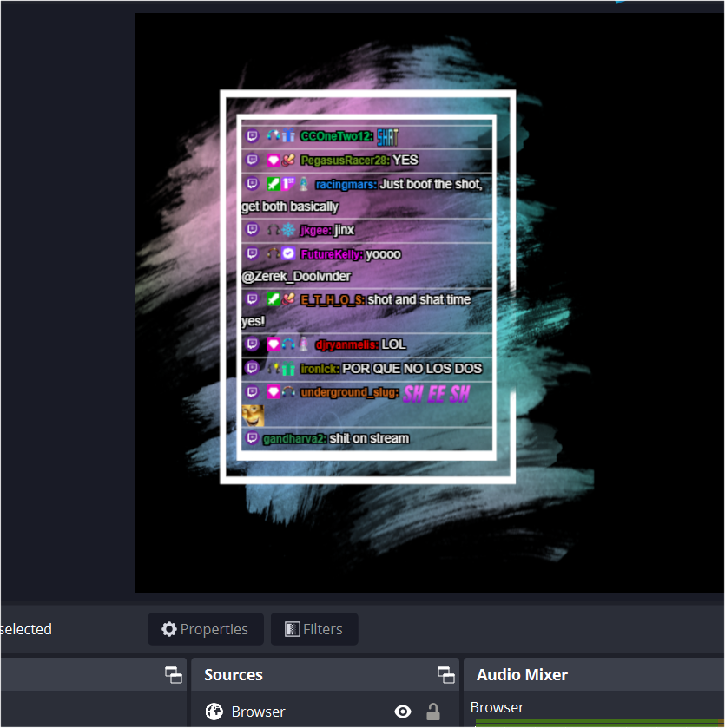Open the Filters dialog for the source

click(313, 629)
